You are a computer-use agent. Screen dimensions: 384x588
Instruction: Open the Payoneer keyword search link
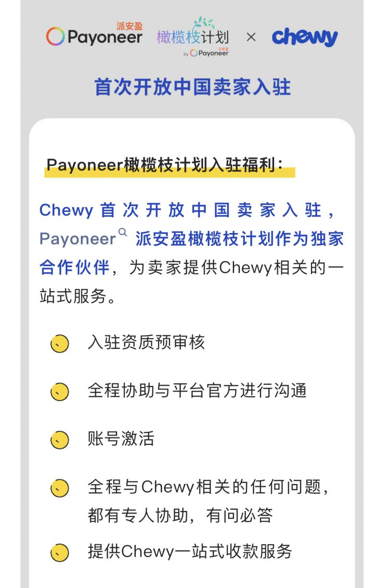coord(78,239)
